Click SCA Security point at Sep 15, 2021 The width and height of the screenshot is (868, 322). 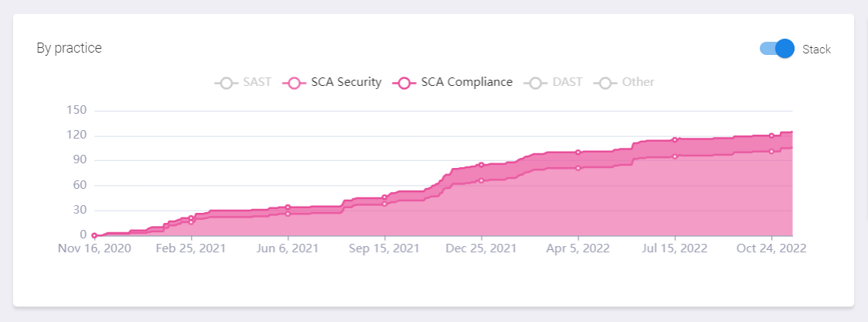pos(384,204)
